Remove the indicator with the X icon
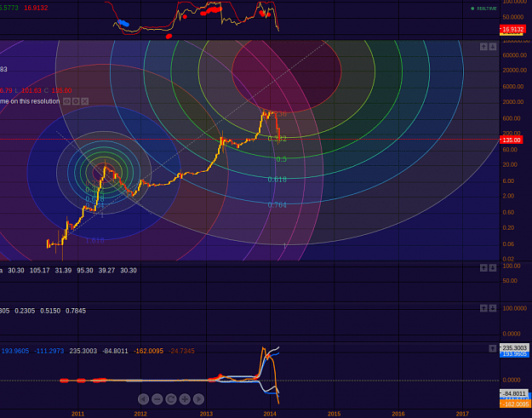The image size is (532, 418). (x=85, y=101)
